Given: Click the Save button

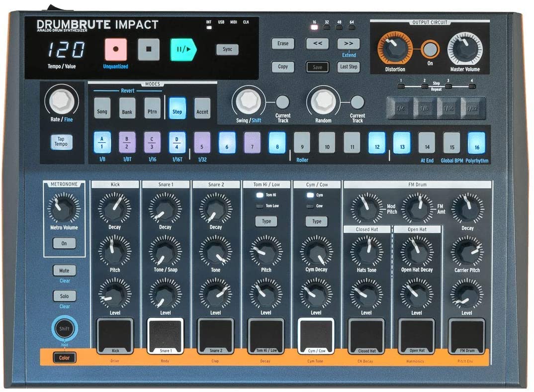Looking at the screenshot, I should (317, 67).
